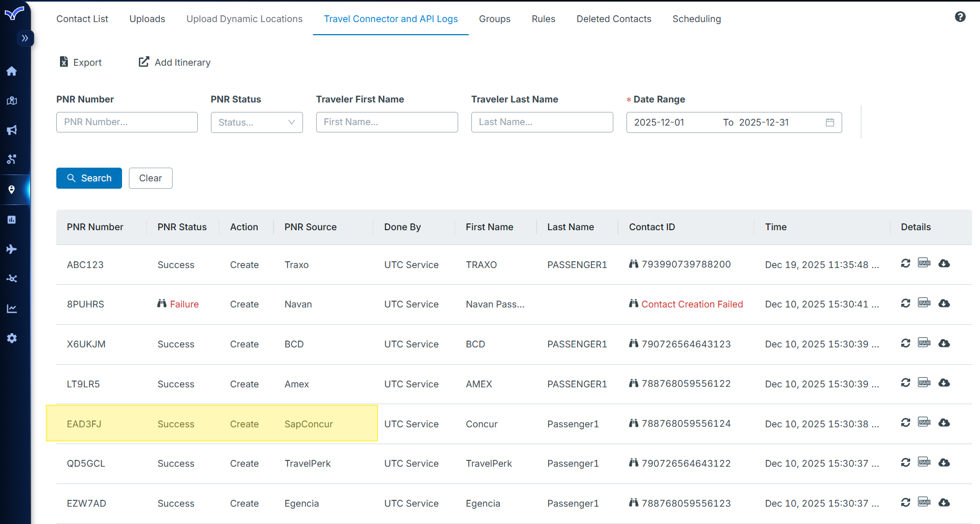Image resolution: width=980 pixels, height=524 pixels.
Task: Click the Export option
Action: [80, 63]
